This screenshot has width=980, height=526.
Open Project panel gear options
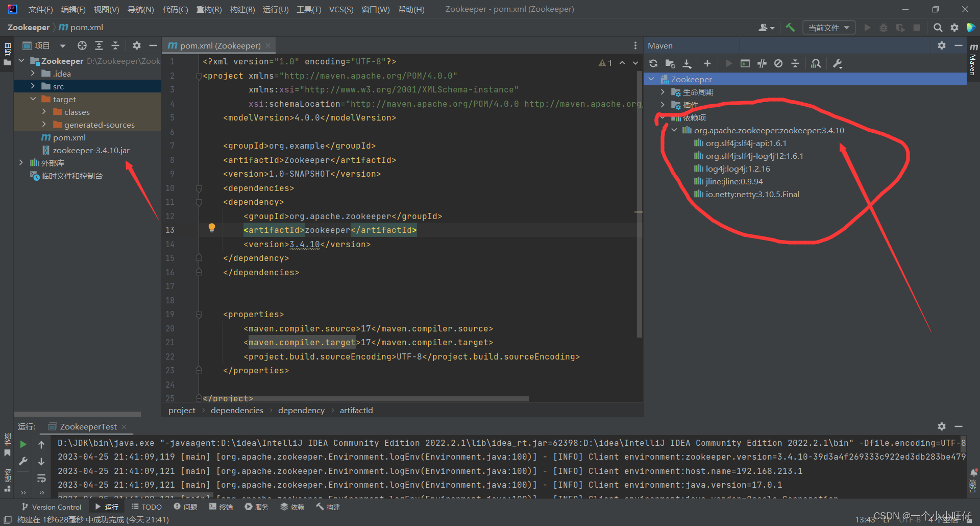pyautogui.click(x=136, y=45)
